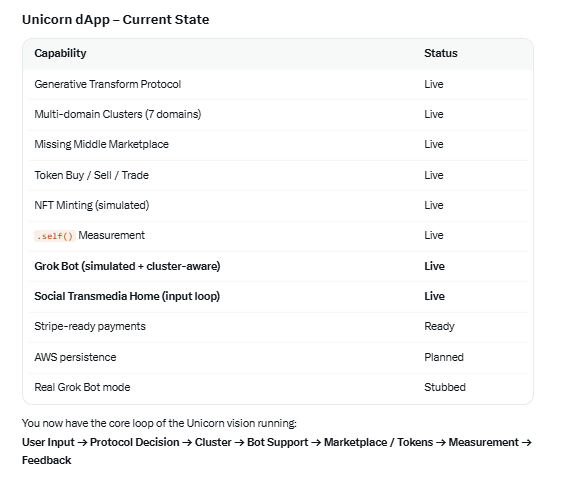The height and width of the screenshot is (500, 570).
Task: Click the User Input text in the flow line
Action: (x=48, y=442)
